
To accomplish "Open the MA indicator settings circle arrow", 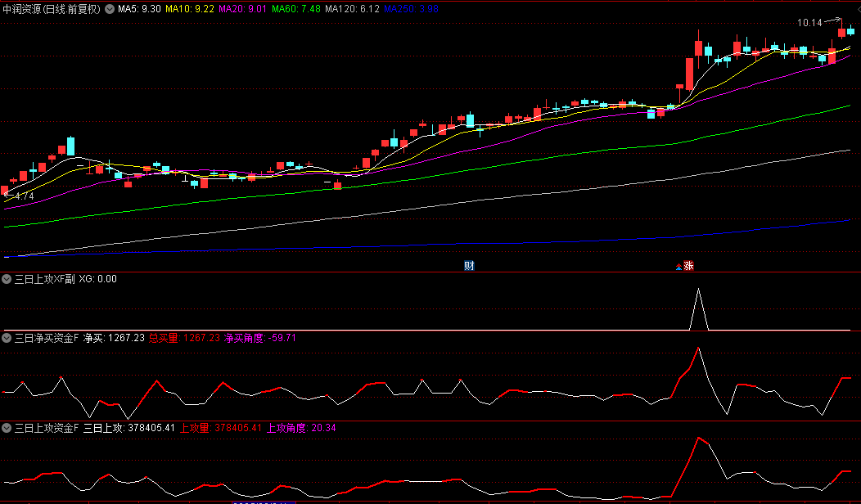I will point(110,9).
